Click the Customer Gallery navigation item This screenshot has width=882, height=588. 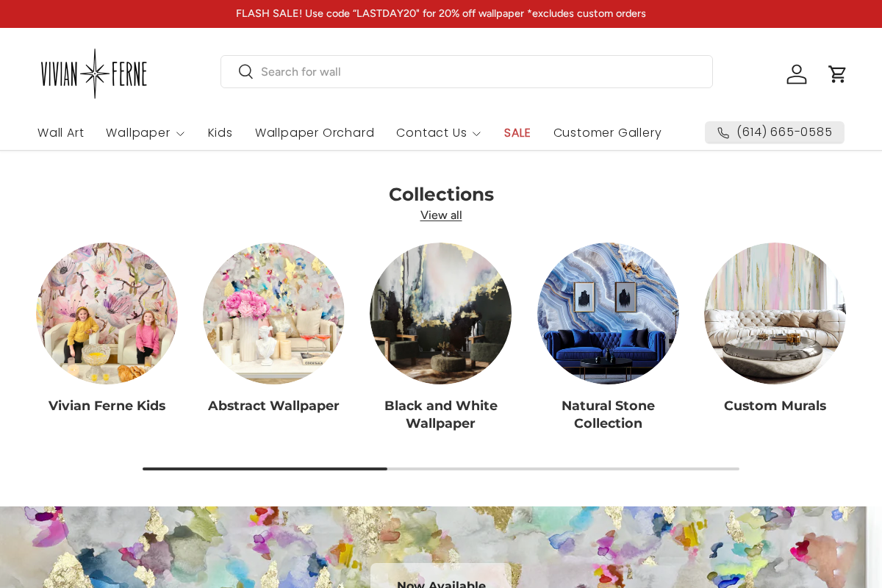click(607, 133)
